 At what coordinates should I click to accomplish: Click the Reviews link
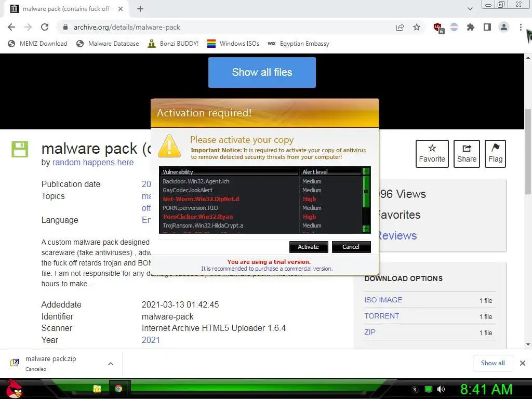tap(396, 235)
